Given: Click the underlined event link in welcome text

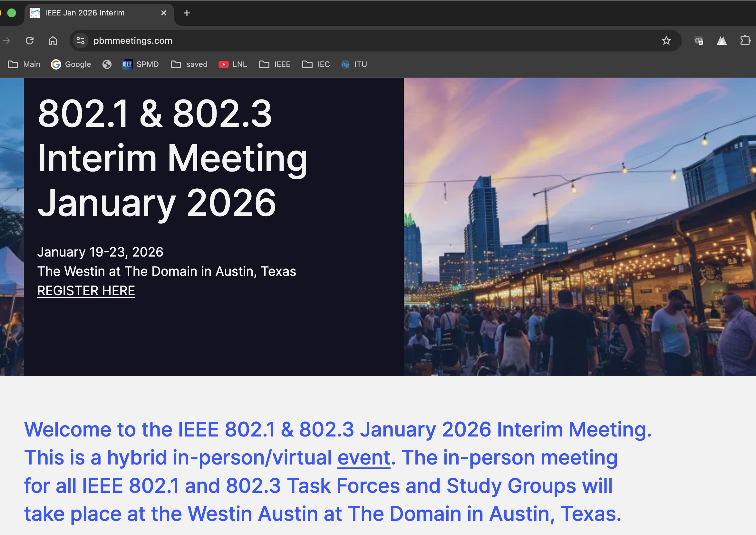Looking at the screenshot, I should (363, 457).
